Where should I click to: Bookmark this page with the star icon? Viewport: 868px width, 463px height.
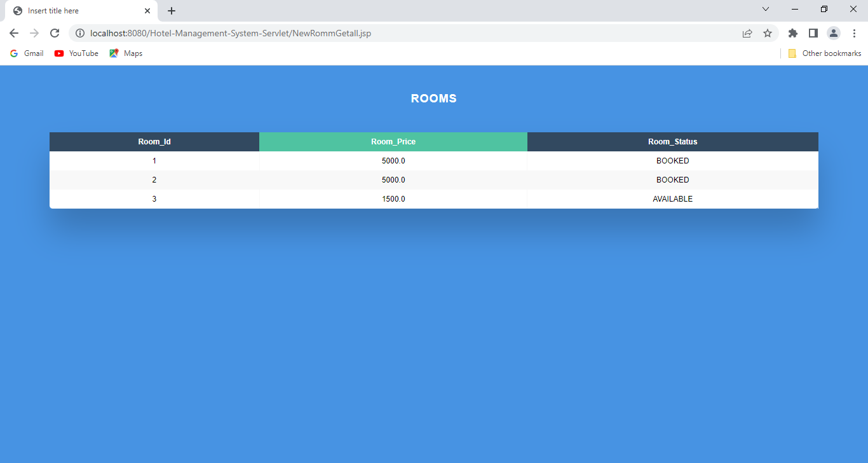[x=768, y=33]
